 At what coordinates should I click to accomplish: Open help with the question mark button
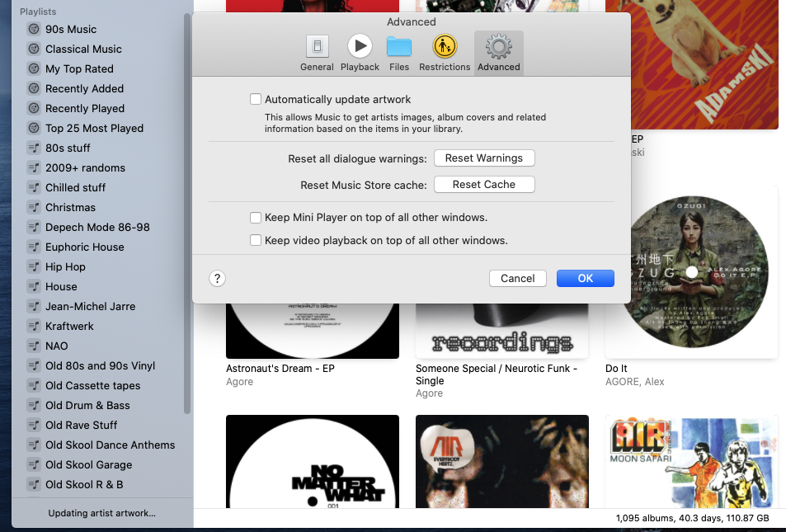point(217,278)
